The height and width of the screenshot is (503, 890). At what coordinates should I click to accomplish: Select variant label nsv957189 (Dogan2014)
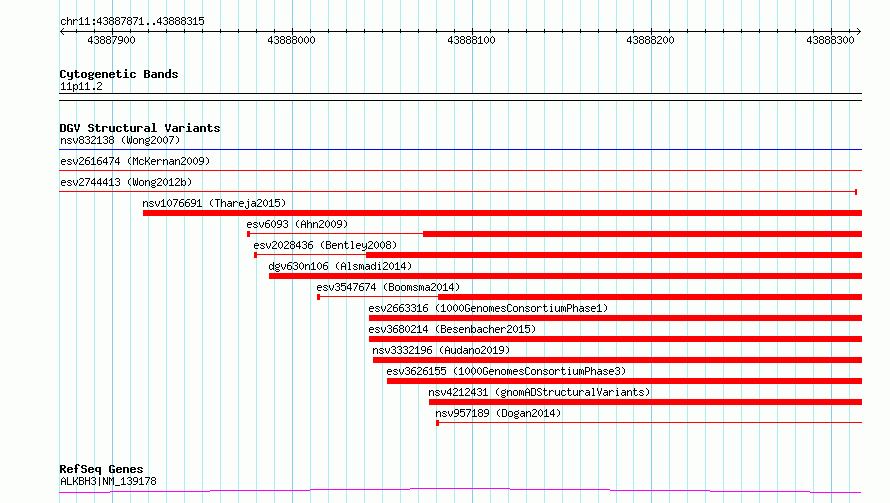(x=498, y=413)
